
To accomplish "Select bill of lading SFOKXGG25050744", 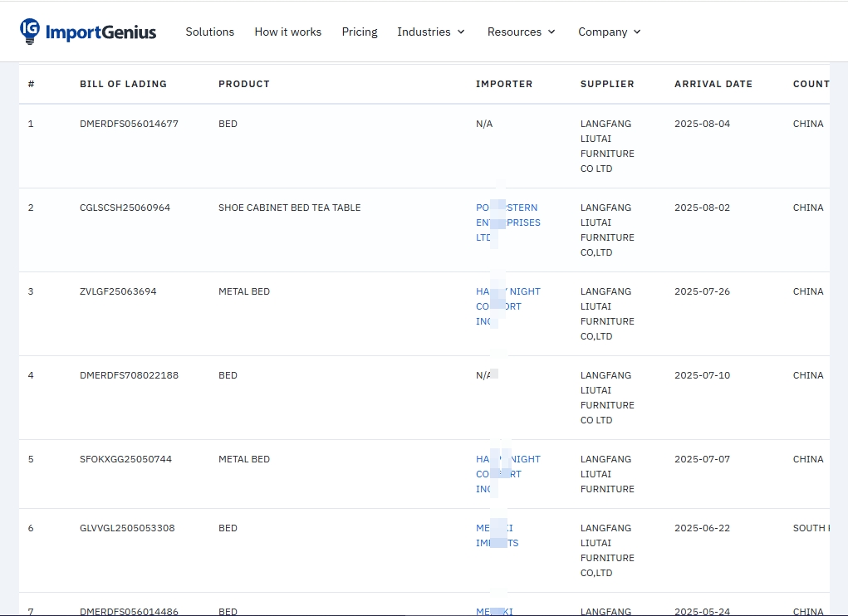I will pyautogui.click(x=125, y=459).
